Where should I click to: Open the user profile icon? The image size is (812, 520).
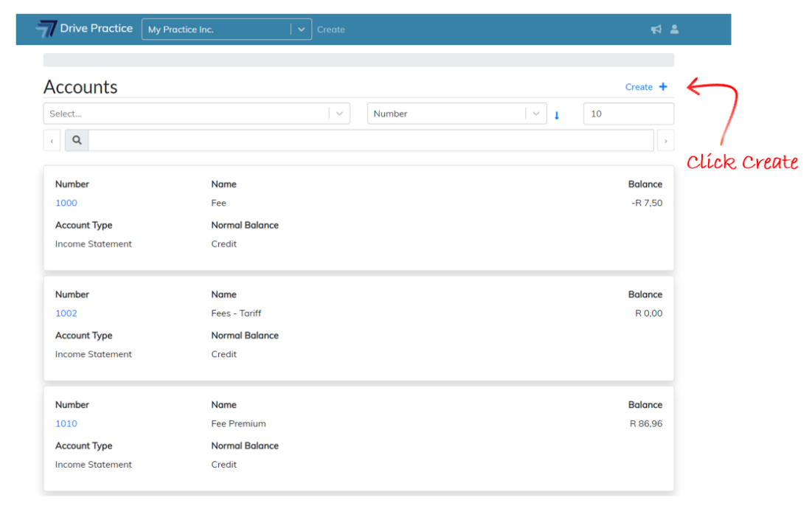[674, 30]
